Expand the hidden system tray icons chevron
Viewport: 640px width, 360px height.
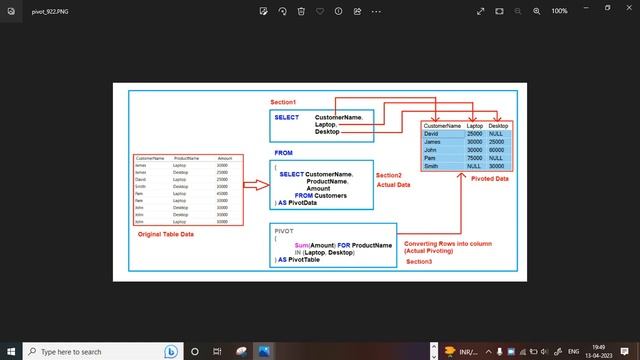click(x=488, y=351)
